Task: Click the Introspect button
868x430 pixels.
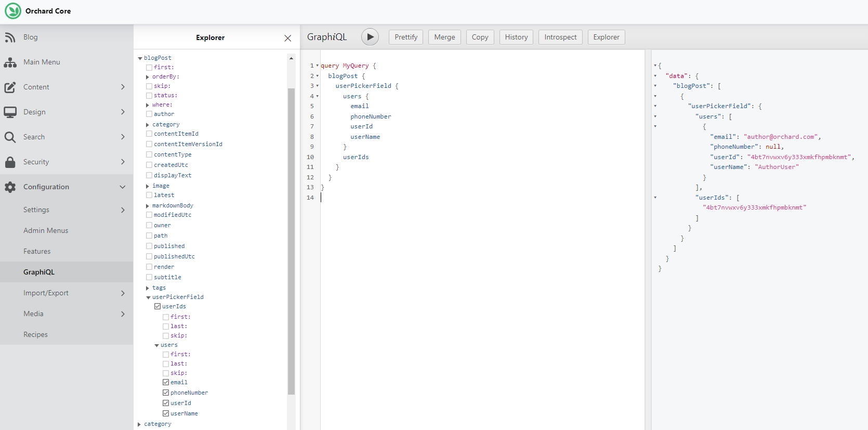Action: coord(560,37)
